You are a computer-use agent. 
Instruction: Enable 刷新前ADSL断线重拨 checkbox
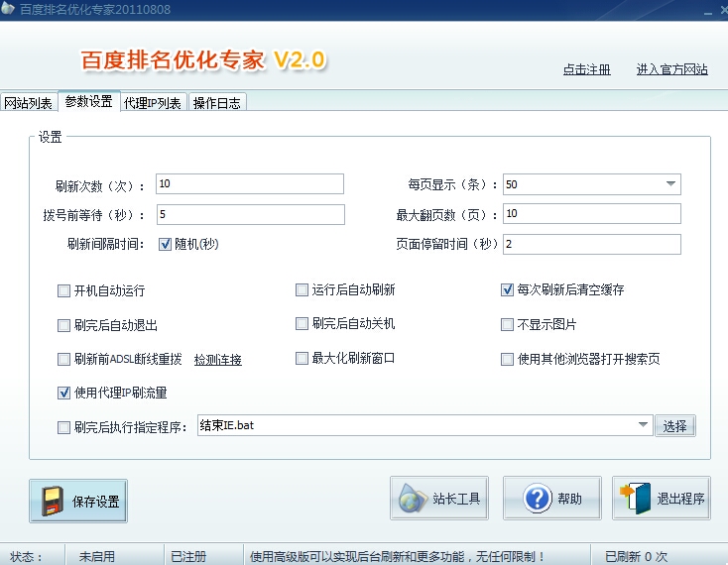coord(63,359)
